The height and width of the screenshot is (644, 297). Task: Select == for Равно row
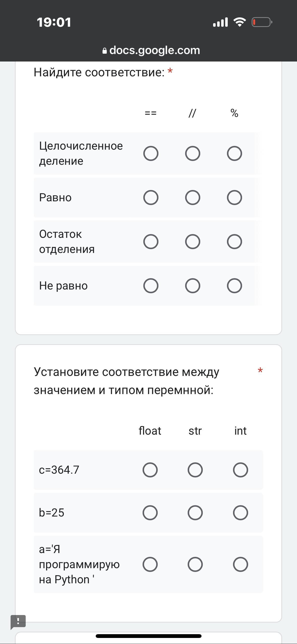coord(151,197)
